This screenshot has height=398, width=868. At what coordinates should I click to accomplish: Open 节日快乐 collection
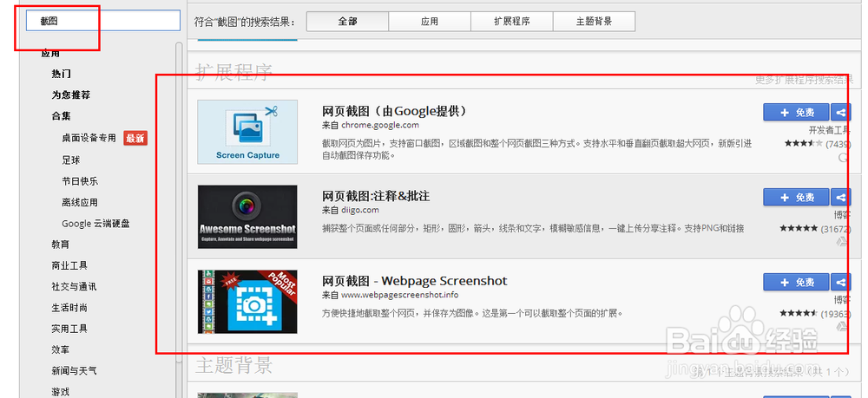coord(80,181)
